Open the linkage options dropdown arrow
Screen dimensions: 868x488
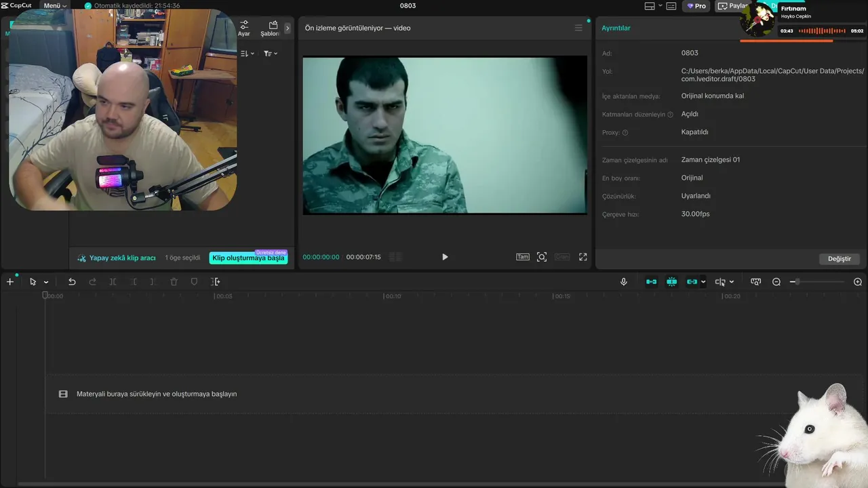[703, 282]
